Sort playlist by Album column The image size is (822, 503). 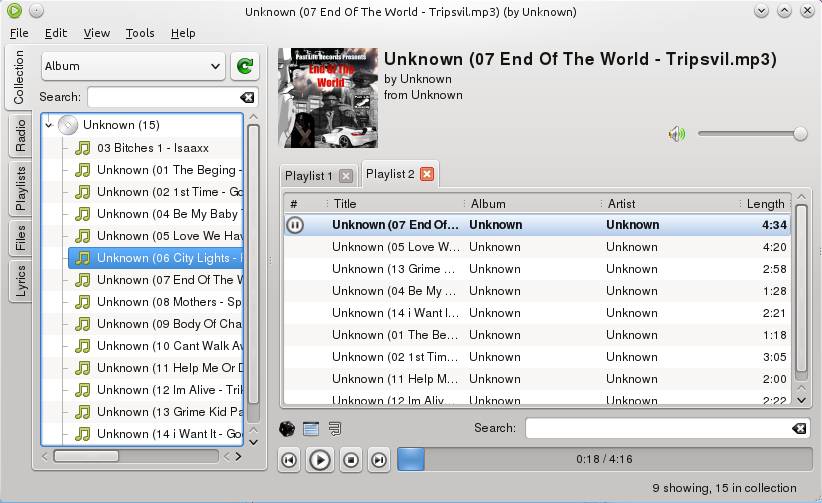[533, 204]
